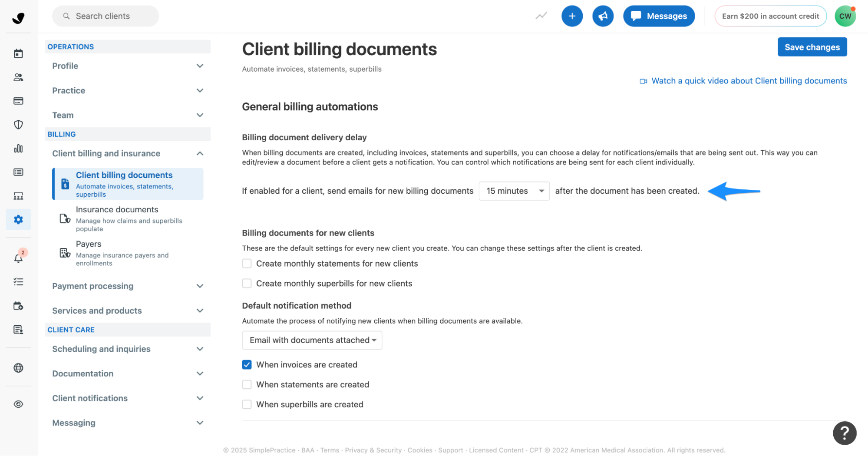
Task: Click the General billing automations heading
Action: (310, 107)
